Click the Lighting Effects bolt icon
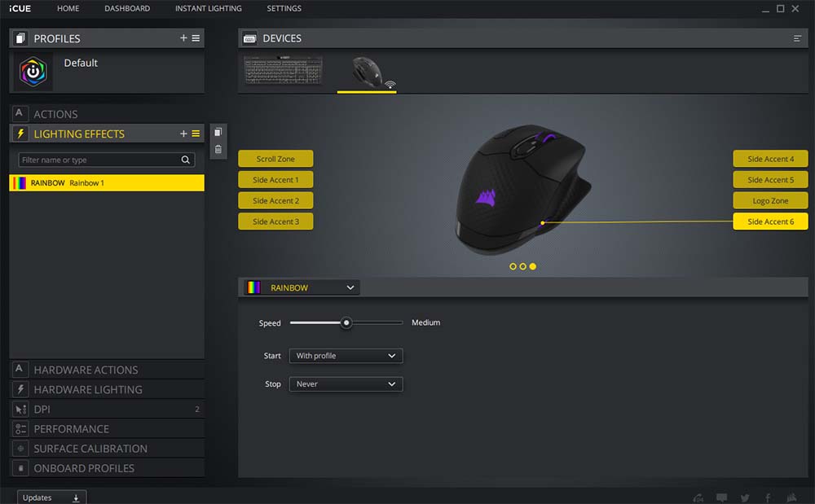Image resolution: width=815 pixels, height=504 pixels. pyautogui.click(x=20, y=134)
